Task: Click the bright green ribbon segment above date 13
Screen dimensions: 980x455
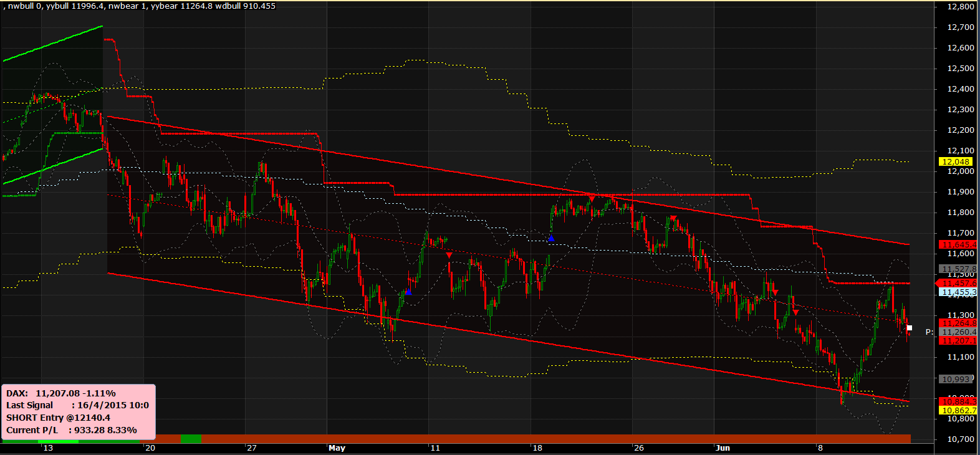Action: coord(58,441)
